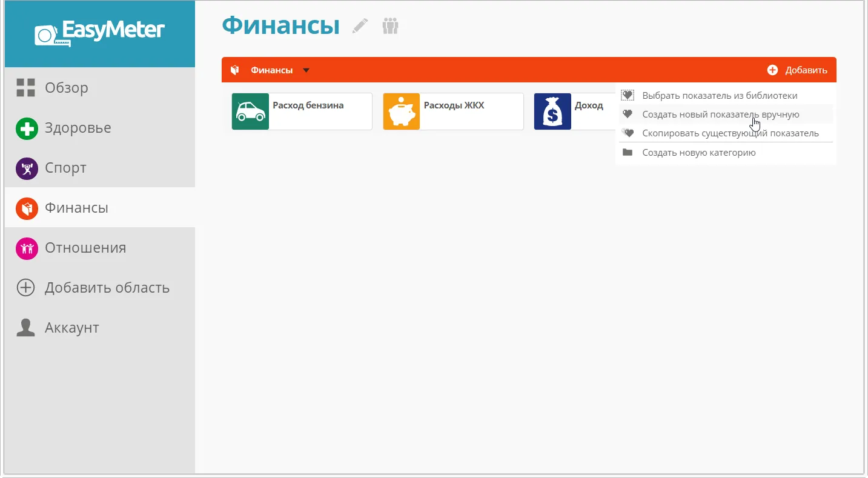The height and width of the screenshot is (478, 868).
Task: Select the green plus icon for Здоровье
Action: coord(27,128)
